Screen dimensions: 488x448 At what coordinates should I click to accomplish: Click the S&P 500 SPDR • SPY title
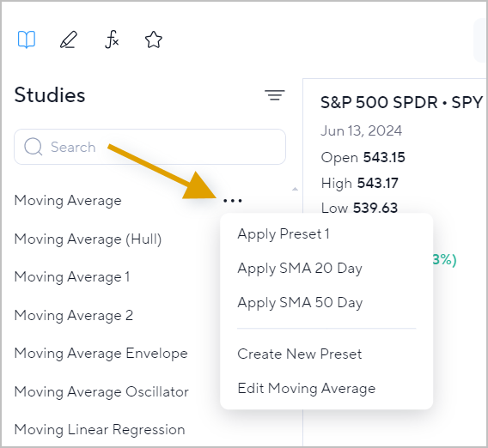[x=401, y=102]
